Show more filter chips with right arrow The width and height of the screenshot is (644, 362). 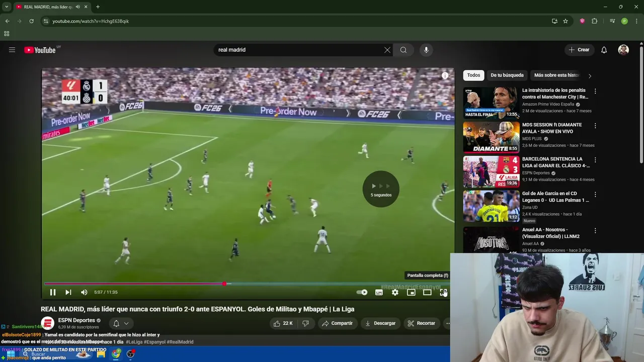[590, 76]
